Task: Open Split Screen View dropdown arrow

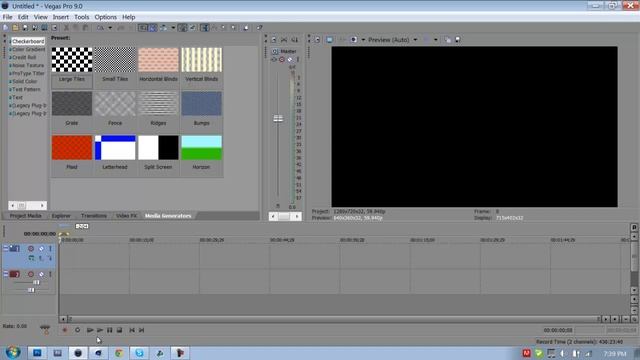Action: pos(363,40)
